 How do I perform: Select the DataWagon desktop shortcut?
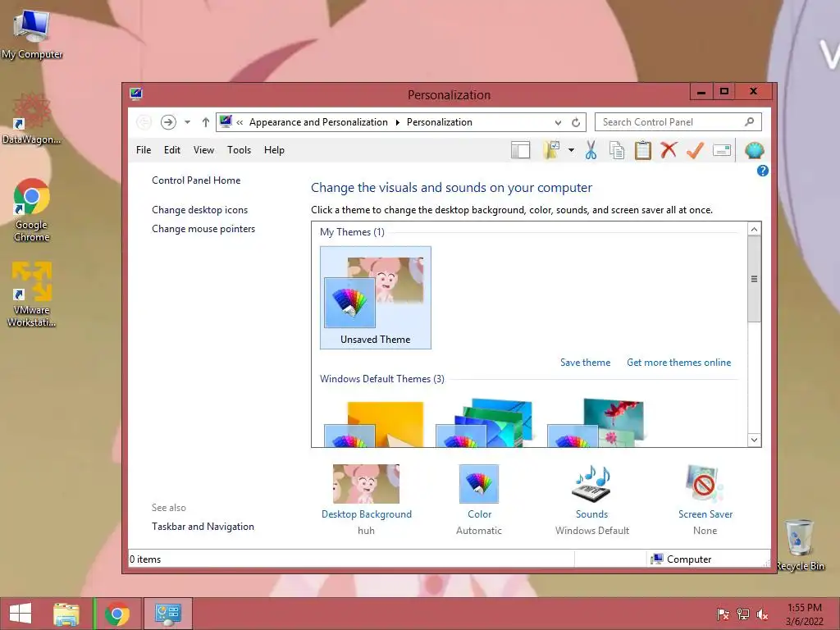tap(32, 119)
